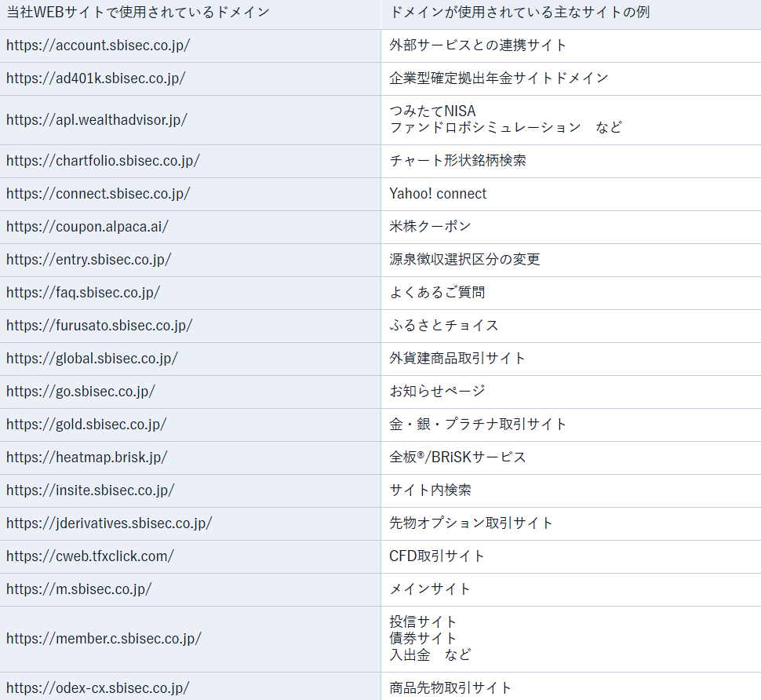Click the チャート形状銘柄検索 cell

[571, 161]
